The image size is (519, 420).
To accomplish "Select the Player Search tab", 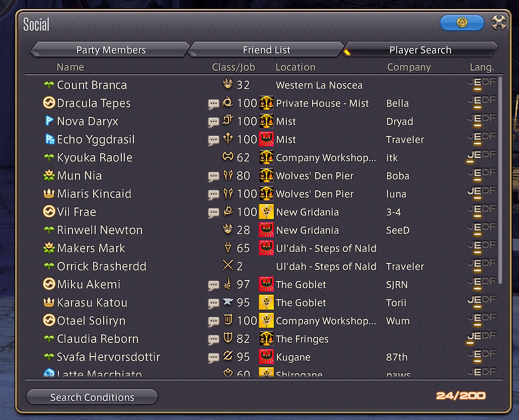I will click(420, 50).
